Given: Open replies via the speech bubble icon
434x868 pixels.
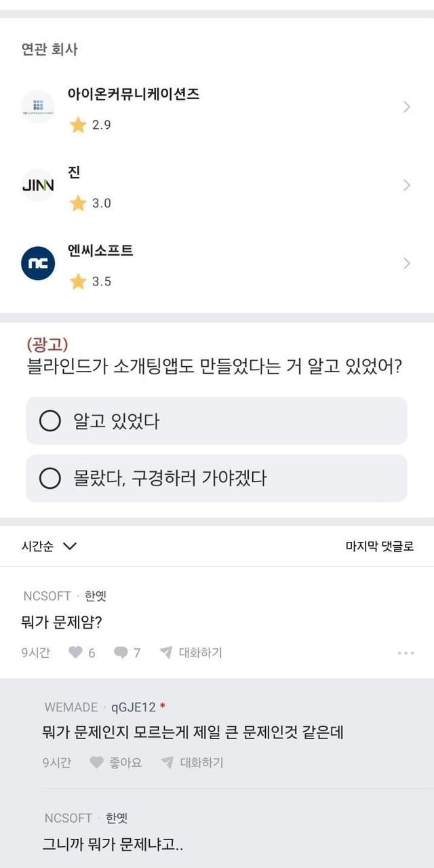Looking at the screenshot, I should 121,652.
